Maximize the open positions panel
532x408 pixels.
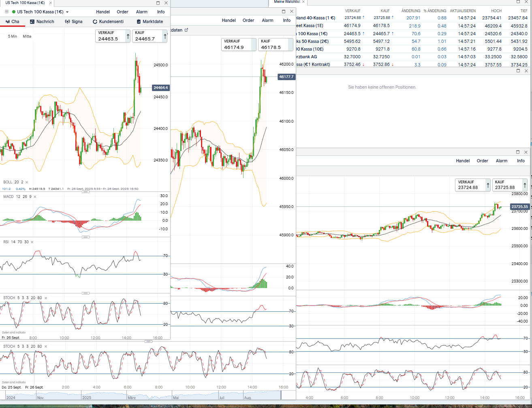[518, 71]
